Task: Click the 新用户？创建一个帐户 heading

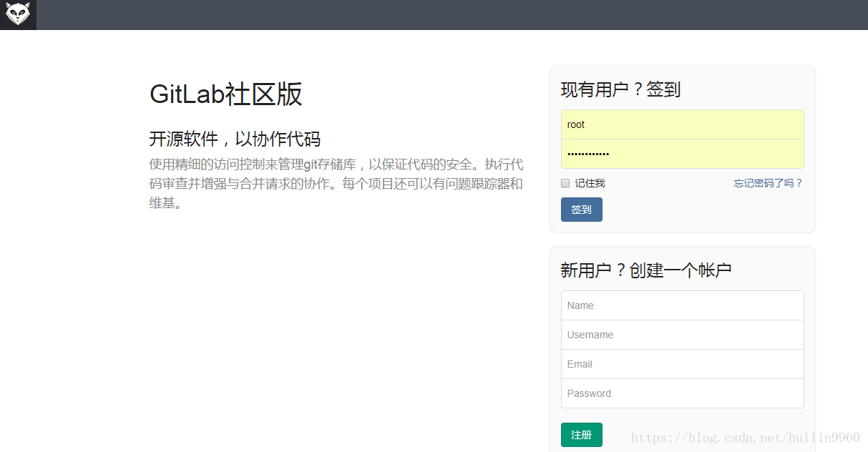Action: [646, 270]
